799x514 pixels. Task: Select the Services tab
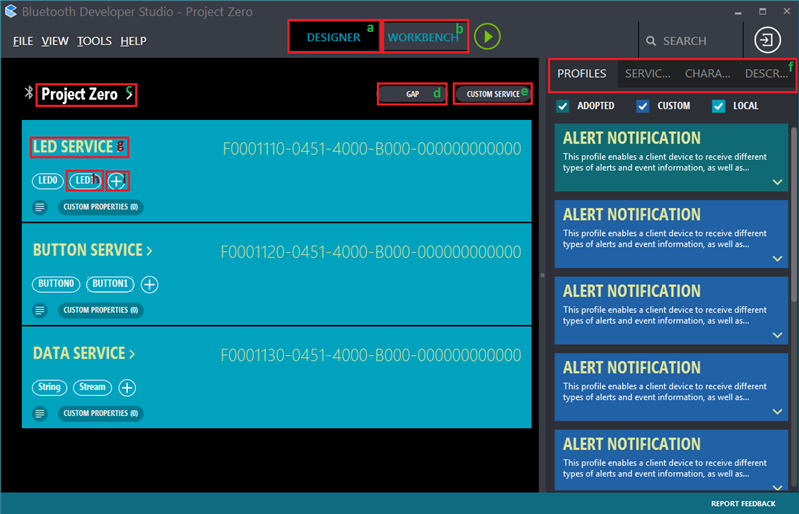(648, 74)
